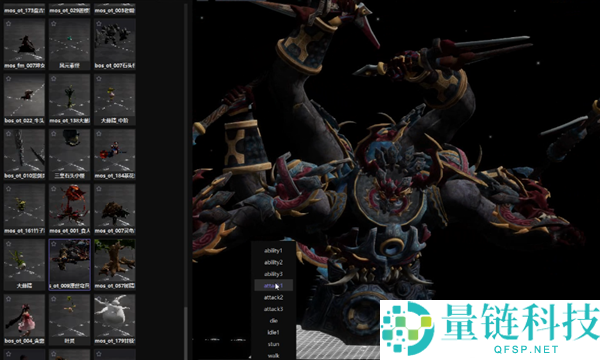
Task: Load the mos_ot_161 bamboo creature
Action: pyautogui.click(x=24, y=209)
